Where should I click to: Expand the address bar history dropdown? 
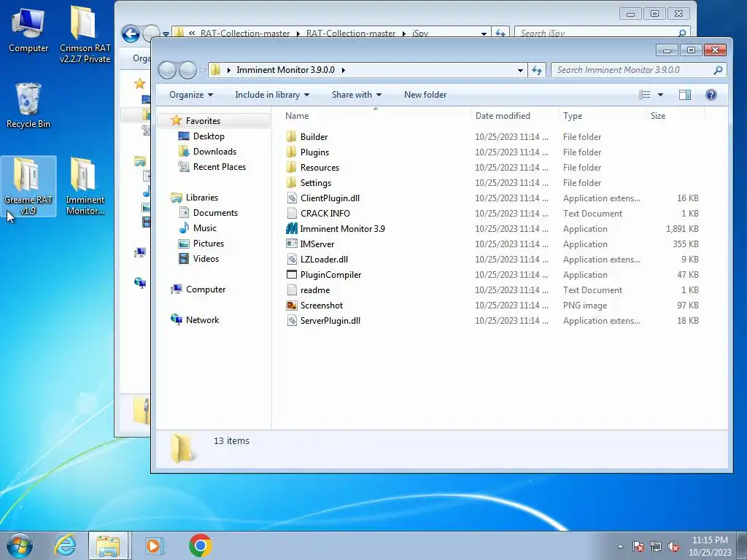(x=520, y=71)
